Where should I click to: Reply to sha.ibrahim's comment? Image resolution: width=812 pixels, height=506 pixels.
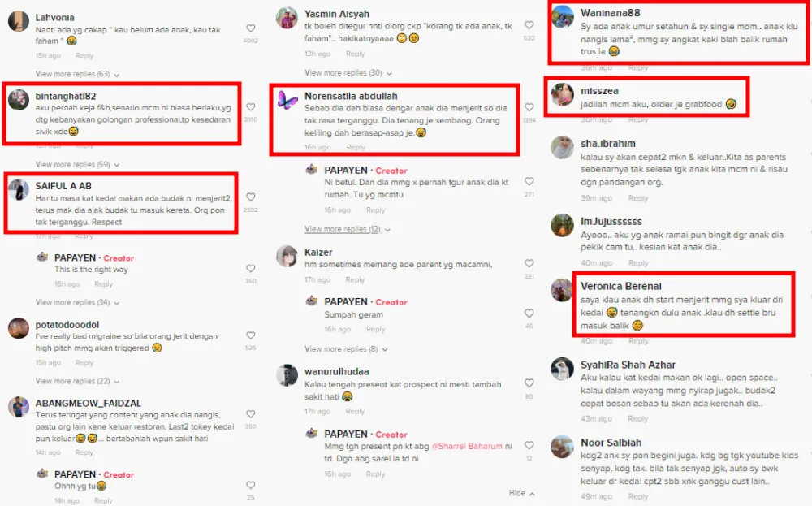click(638, 198)
